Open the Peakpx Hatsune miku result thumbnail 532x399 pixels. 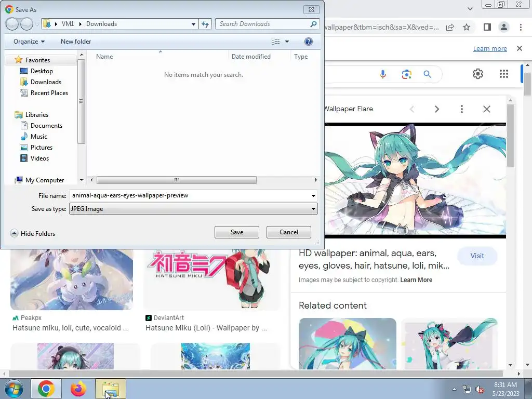point(72,280)
